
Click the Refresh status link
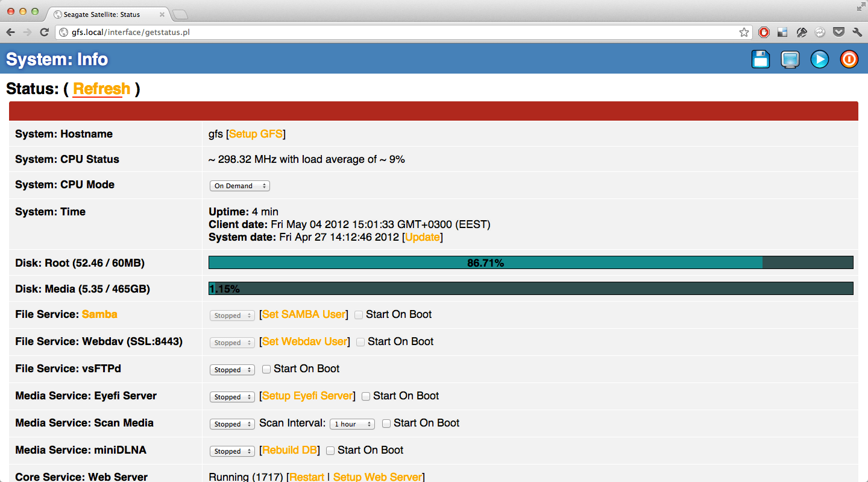coord(101,89)
